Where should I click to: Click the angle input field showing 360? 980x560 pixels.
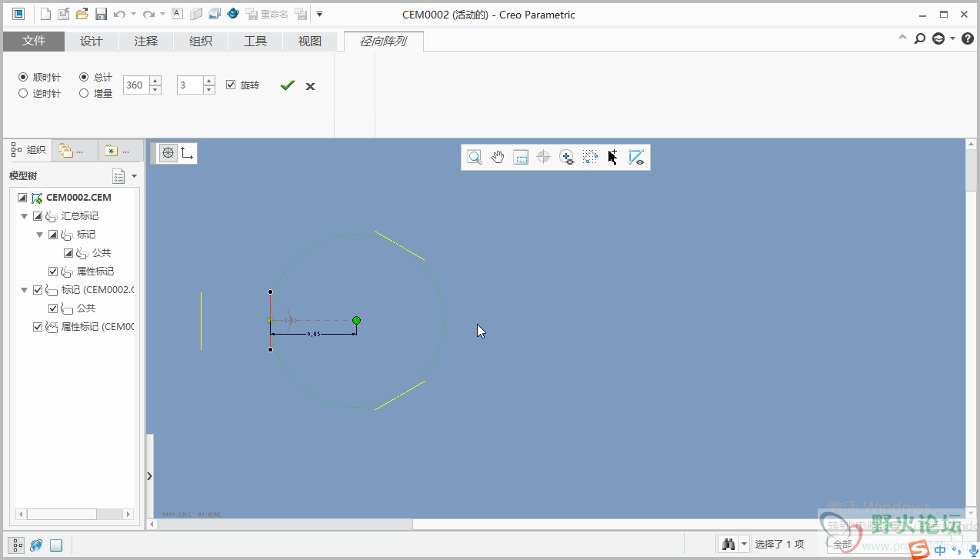pos(136,85)
